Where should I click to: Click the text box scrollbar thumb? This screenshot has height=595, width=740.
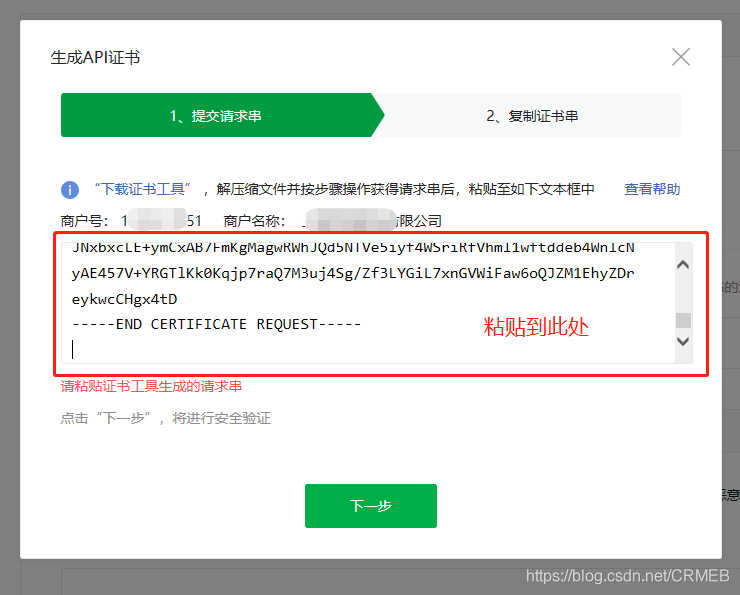[683, 320]
